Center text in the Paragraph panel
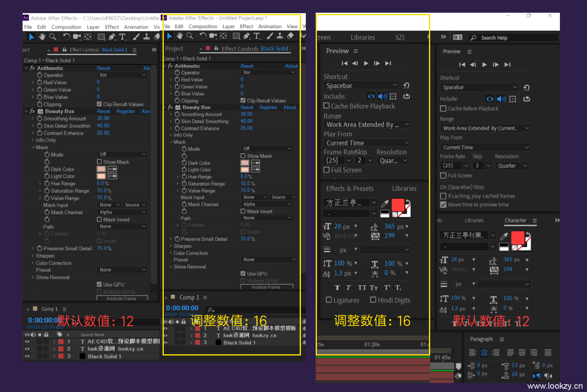This screenshot has height=392, width=587. [484, 353]
